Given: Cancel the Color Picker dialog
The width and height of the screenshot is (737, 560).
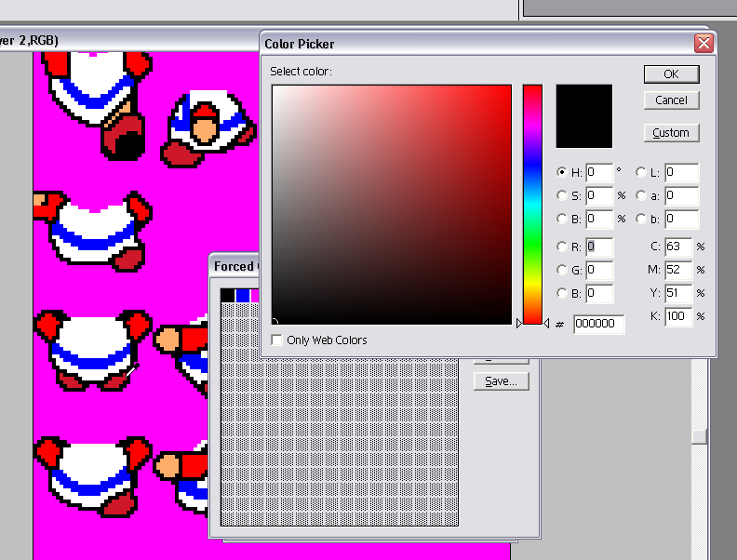Looking at the screenshot, I should click(671, 100).
